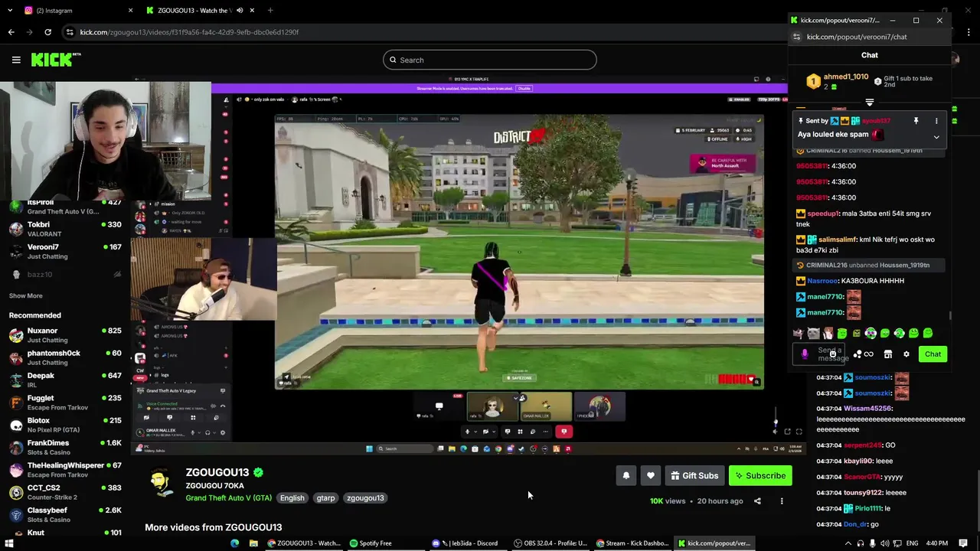
Task: Open video more options three-dot menu
Action: [782, 501]
